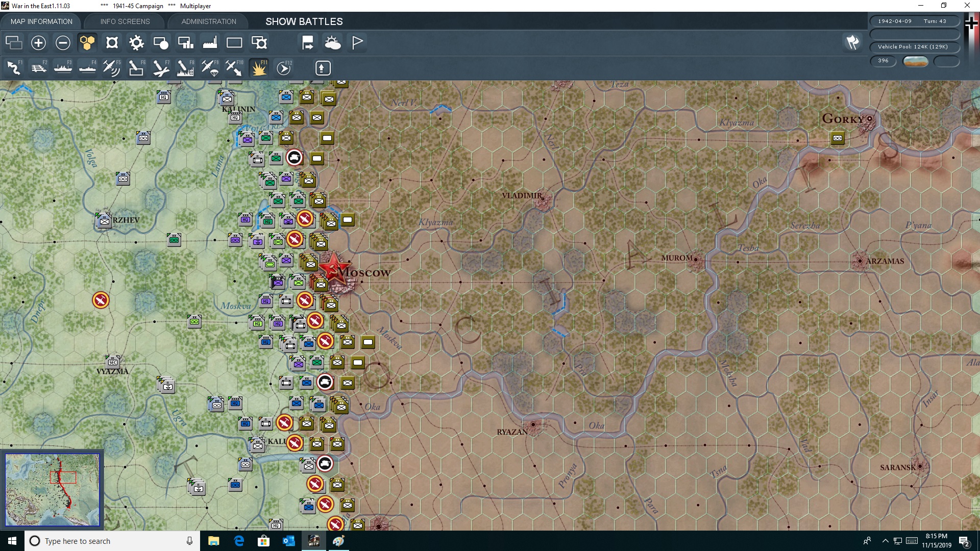Open File Explorer from taskbar
Screen dimensions: 980x551
click(x=213, y=541)
